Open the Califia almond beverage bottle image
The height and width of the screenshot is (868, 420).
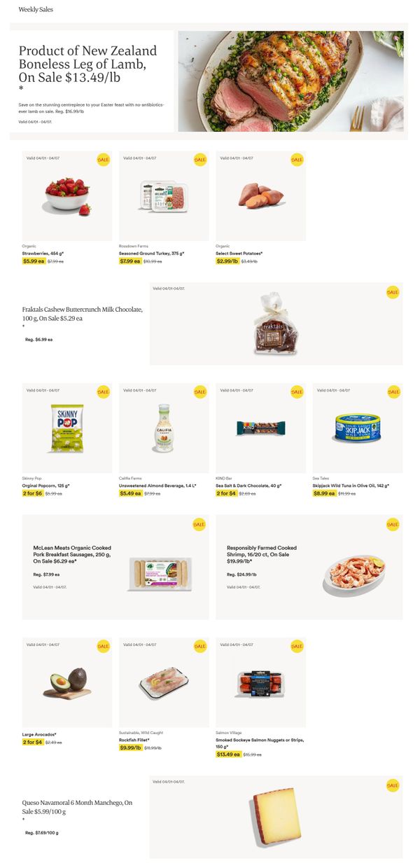coord(164,428)
